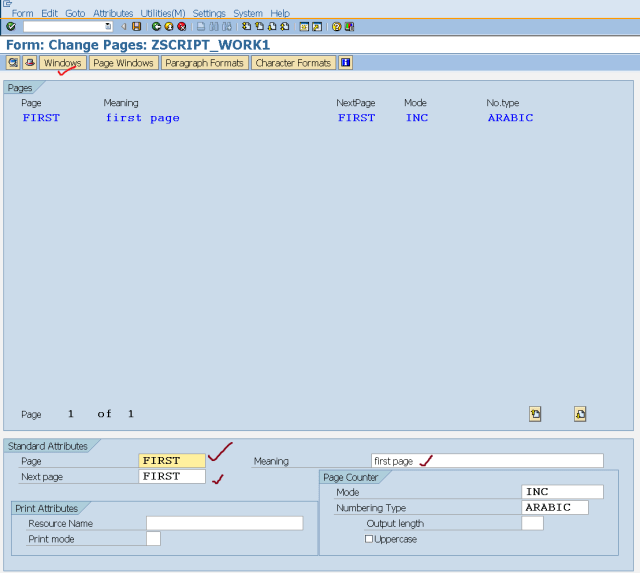640x573 pixels.
Task: Click the Resource Name input field
Action: tap(224, 523)
